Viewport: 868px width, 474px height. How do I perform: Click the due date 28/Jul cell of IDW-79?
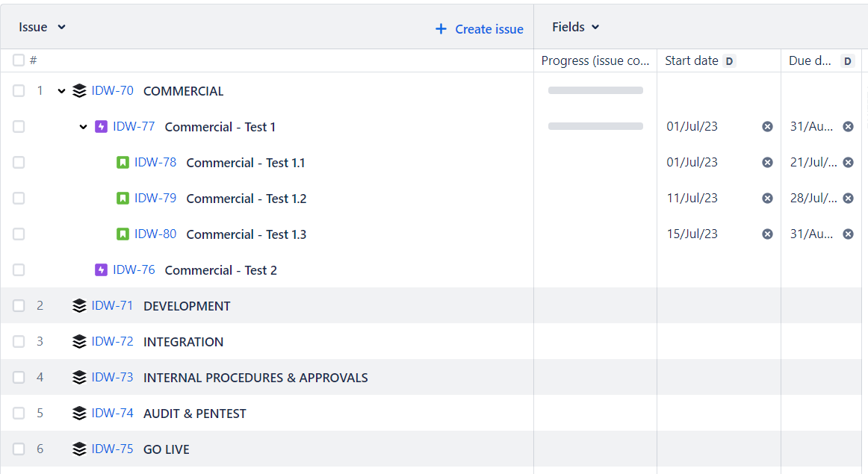pyautogui.click(x=813, y=198)
